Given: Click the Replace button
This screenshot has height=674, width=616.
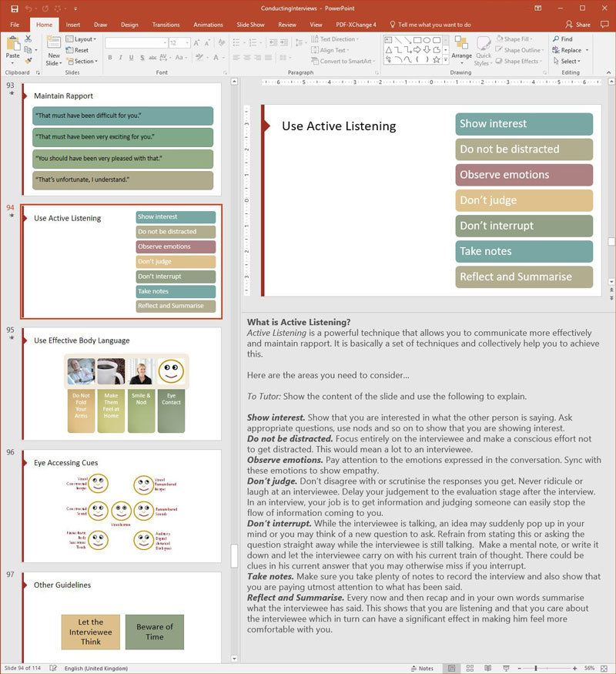Looking at the screenshot, I should point(567,50).
